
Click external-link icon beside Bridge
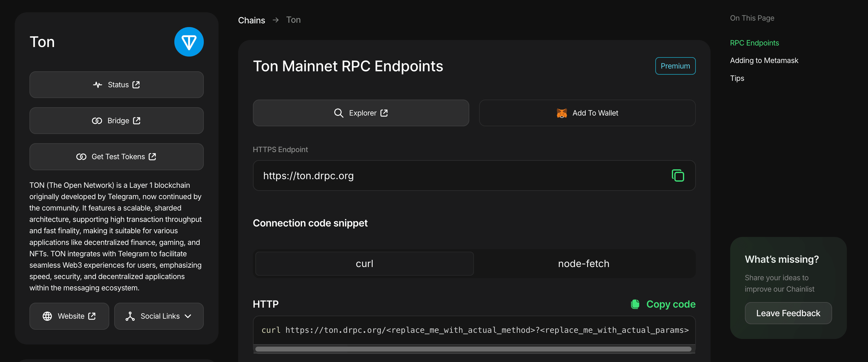(137, 121)
